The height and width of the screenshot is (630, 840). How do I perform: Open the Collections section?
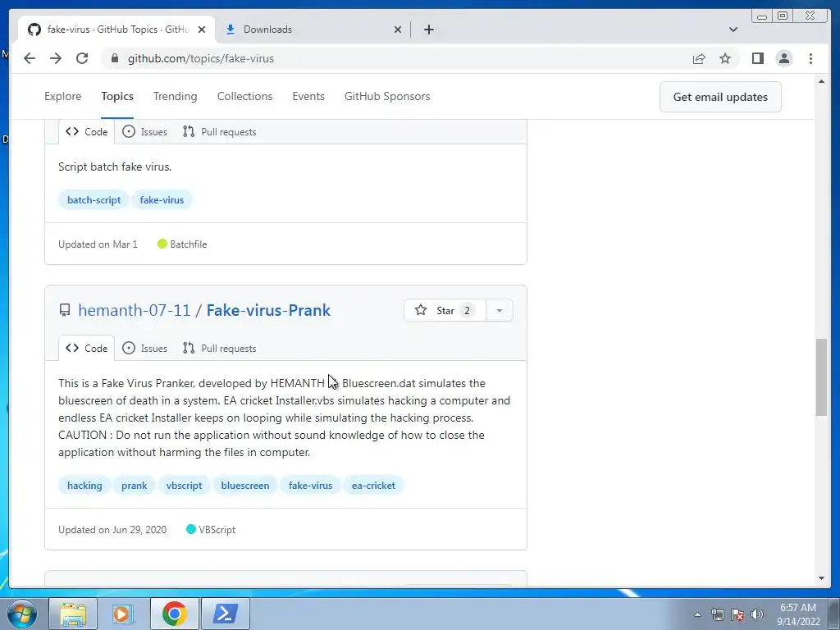click(244, 97)
